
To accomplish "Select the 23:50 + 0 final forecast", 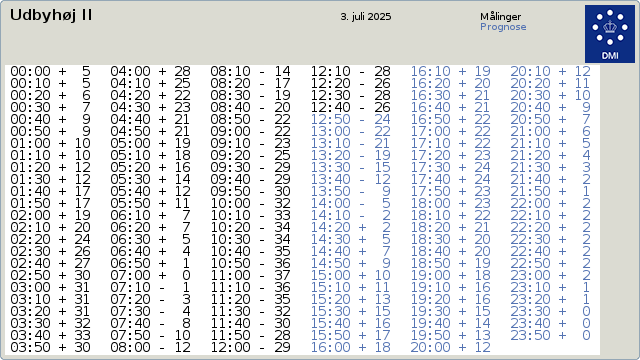I will (x=550, y=335).
